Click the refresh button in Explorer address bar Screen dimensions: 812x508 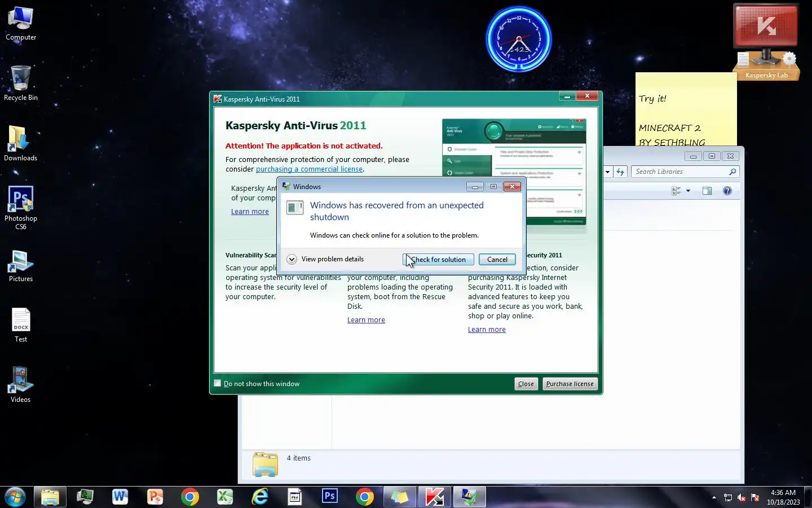click(x=620, y=172)
